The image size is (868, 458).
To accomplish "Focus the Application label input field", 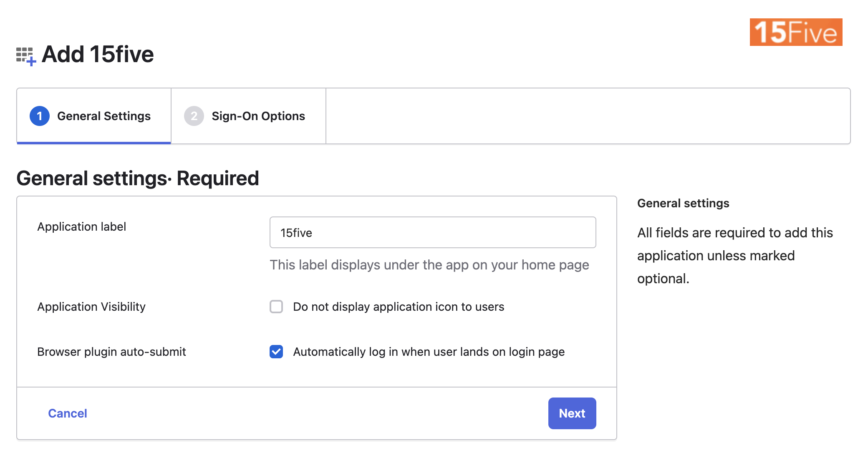I will tap(433, 232).
